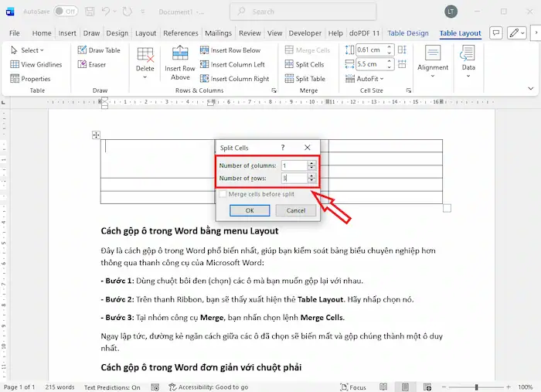Click View Gridlines in Table group

pos(36,64)
